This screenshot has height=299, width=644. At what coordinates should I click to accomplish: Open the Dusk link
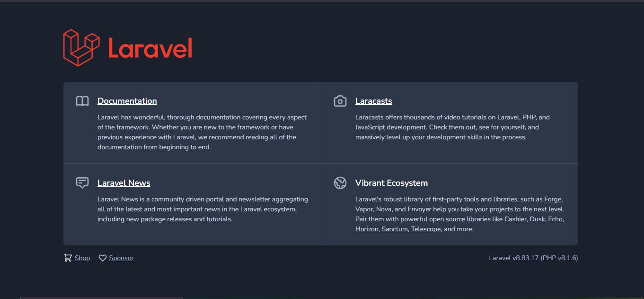click(x=537, y=219)
